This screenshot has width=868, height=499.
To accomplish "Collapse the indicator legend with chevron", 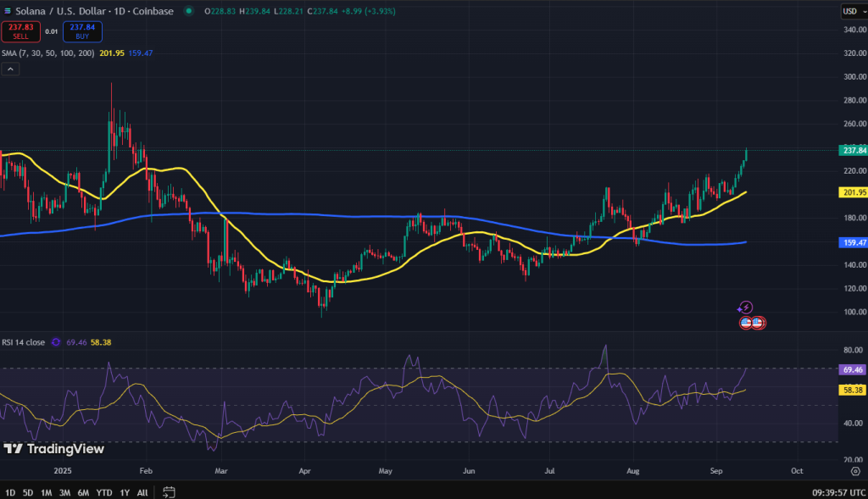I will click(8, 70).
